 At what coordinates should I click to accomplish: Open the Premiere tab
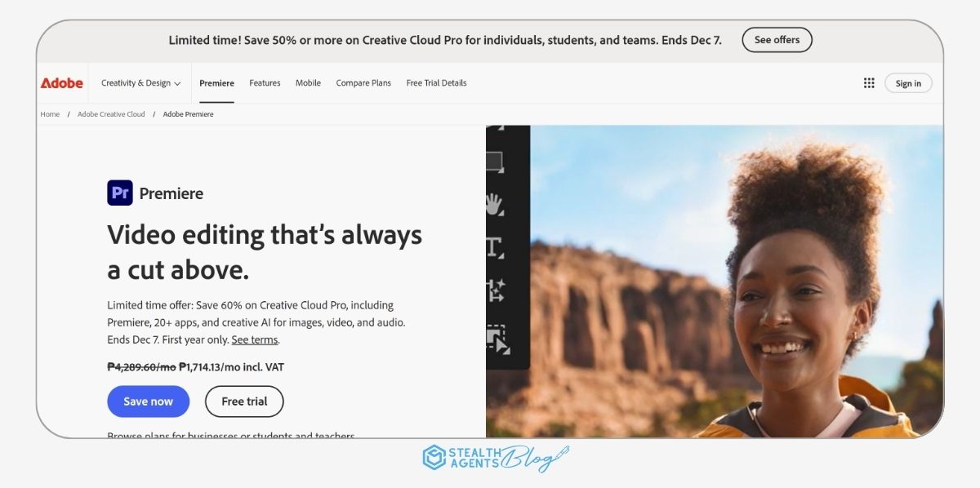[216, 83]
